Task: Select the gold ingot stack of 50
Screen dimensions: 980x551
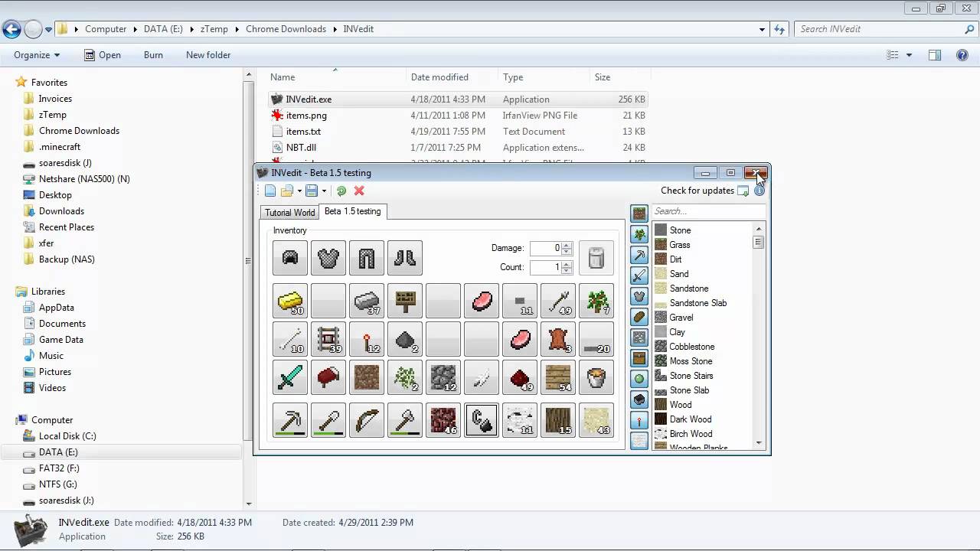Action: (290, 301)
